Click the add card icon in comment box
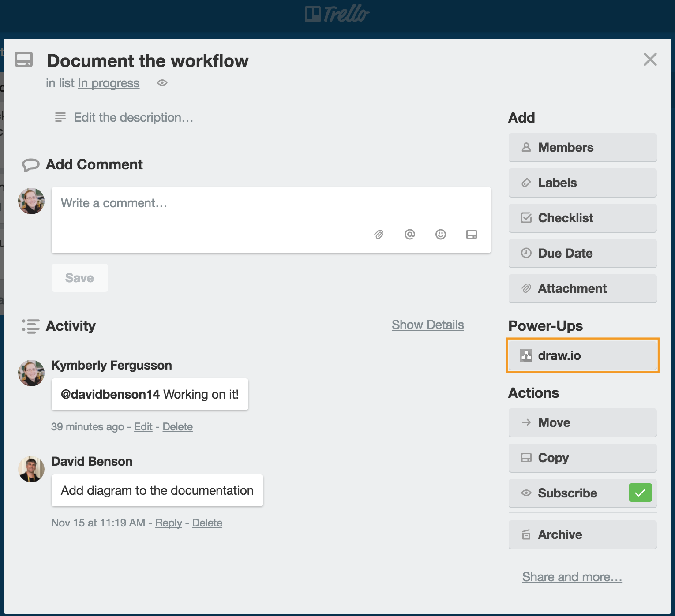This screenshot has width=675, height=616. (x=471, y=235)
